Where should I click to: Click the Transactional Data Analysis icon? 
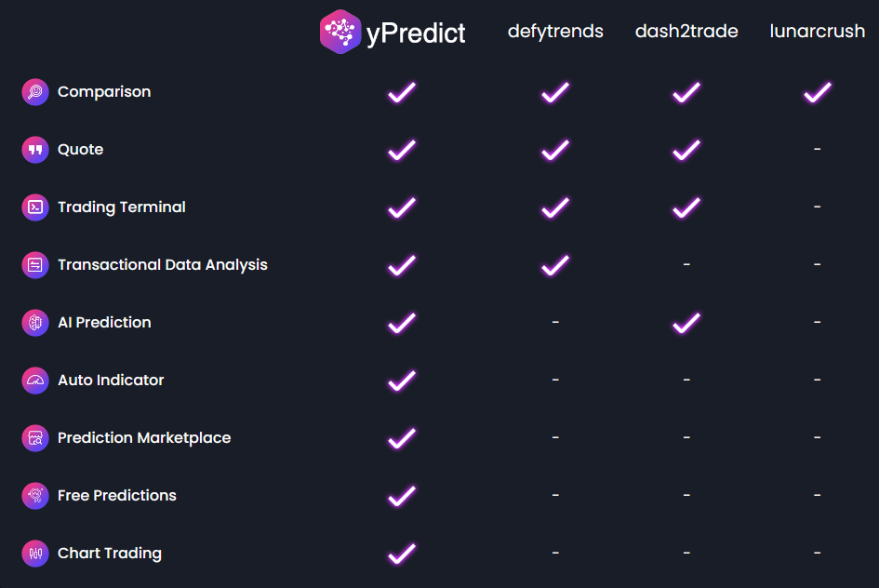click(35, 264)
